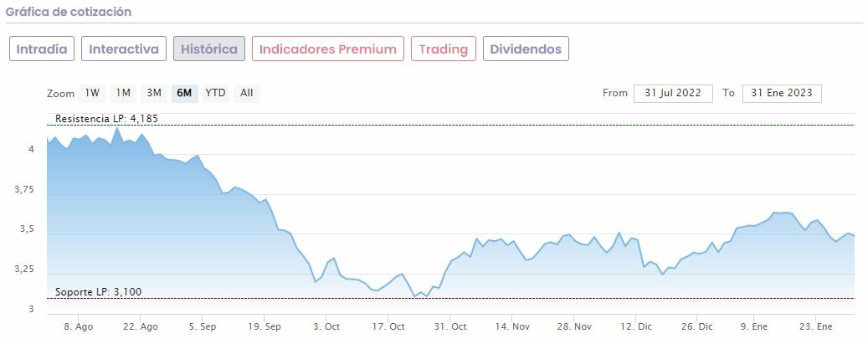Image resolution: width=868 pixels, height=344 pixels.
Task: Set zoom range to 1M
Action: pyautogui.click(x=123, y=93)
